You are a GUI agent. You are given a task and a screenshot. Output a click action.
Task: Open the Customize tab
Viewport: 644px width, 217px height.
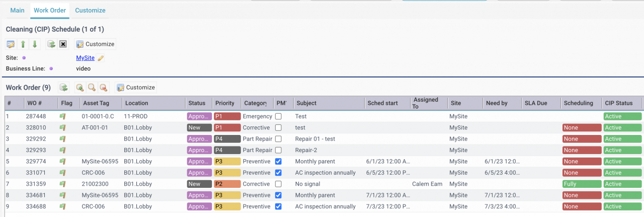coord(90,10)
